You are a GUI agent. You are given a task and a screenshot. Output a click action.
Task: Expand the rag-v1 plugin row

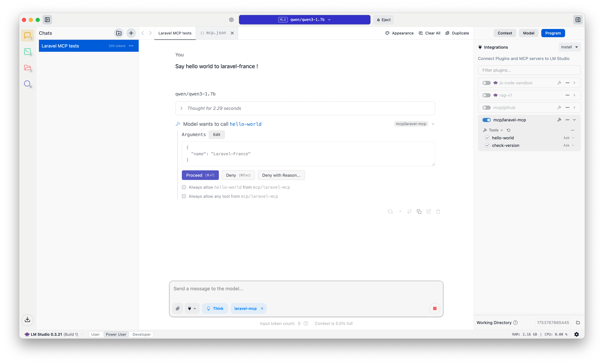click(x=574, y=95)
